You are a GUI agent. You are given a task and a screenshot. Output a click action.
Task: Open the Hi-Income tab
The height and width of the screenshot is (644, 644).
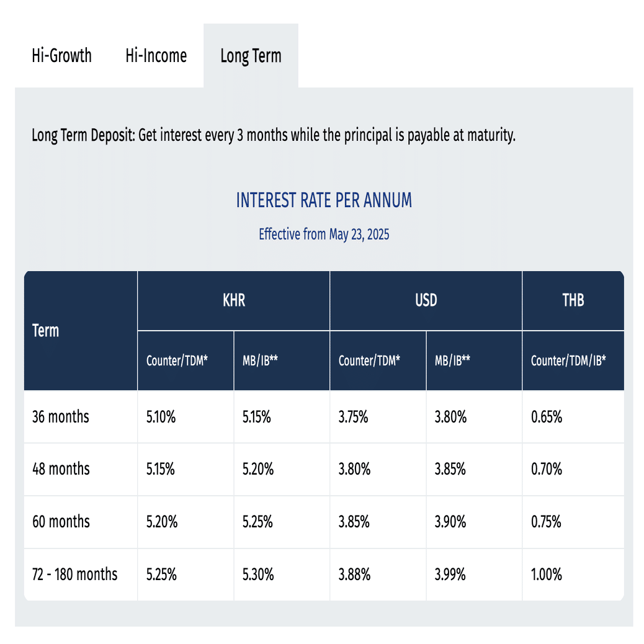pyautogui.click(x=156, y=56)
